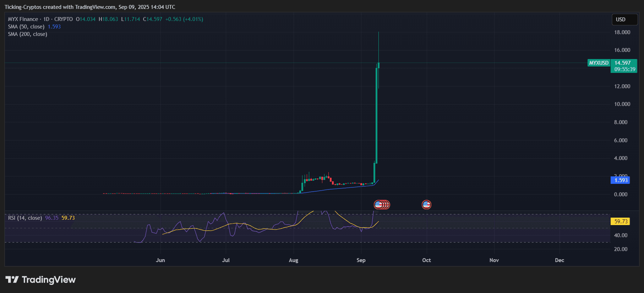Click the yellow 59.73 RSI value tag

620,222
